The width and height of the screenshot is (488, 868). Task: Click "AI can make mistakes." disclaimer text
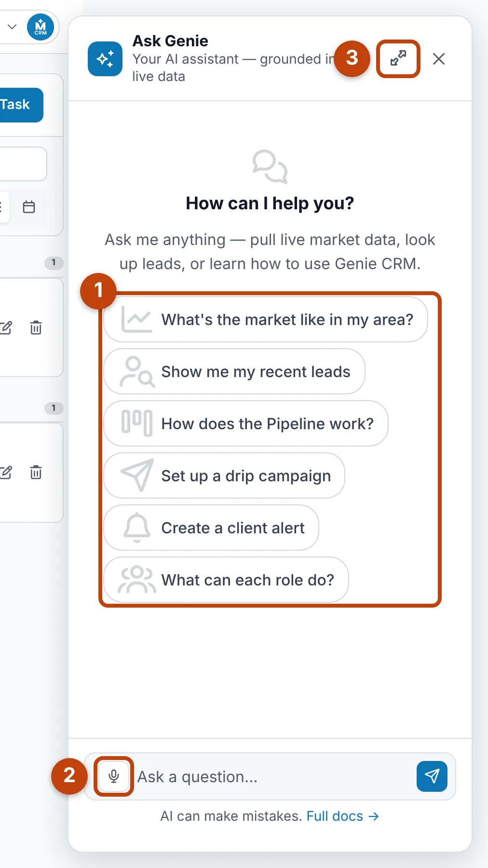[231, 816]
